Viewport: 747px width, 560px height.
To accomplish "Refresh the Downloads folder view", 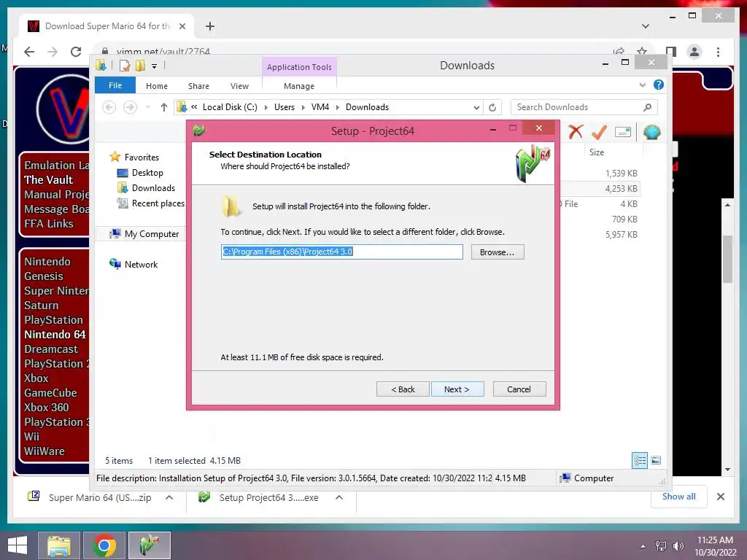I will (492, 107).
